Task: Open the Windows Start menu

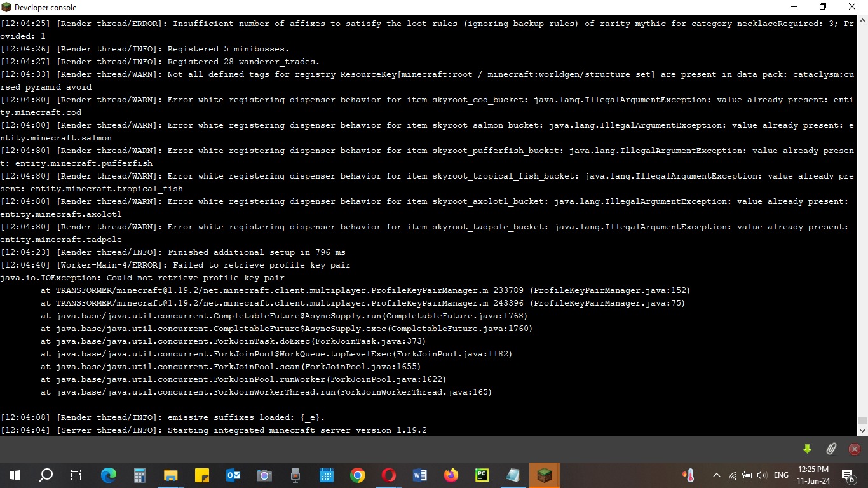Action: click(x=15, y=475)
